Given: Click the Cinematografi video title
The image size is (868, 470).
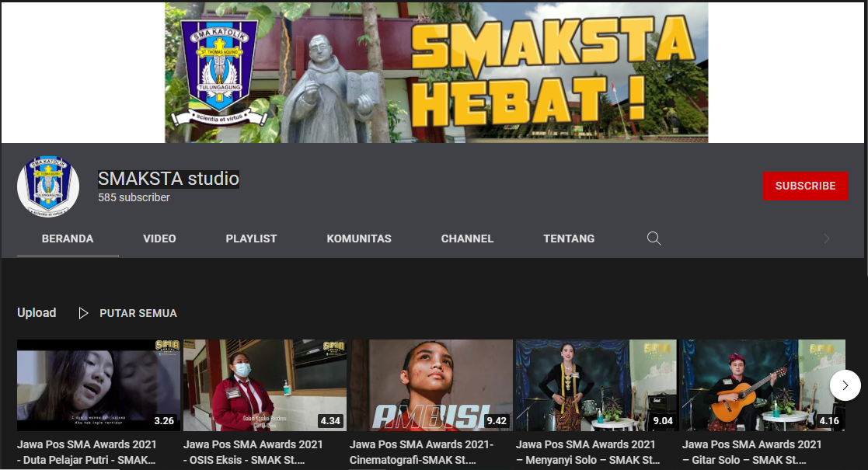Looking at the screenshot, I should (421, 452).
